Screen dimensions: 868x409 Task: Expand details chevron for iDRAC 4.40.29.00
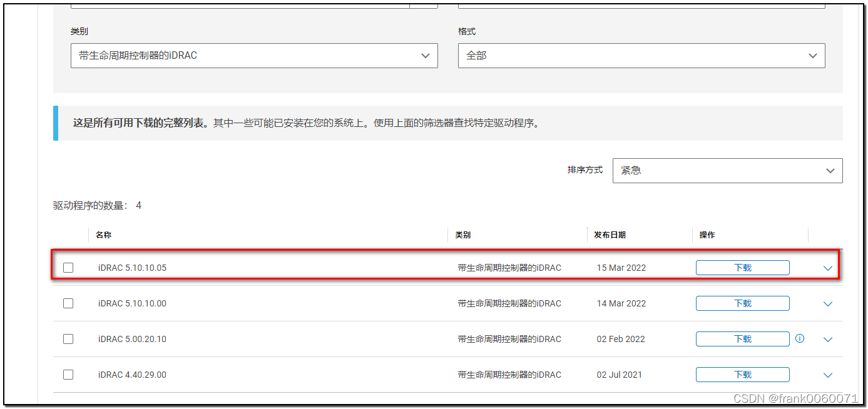[x=828, y=375]
